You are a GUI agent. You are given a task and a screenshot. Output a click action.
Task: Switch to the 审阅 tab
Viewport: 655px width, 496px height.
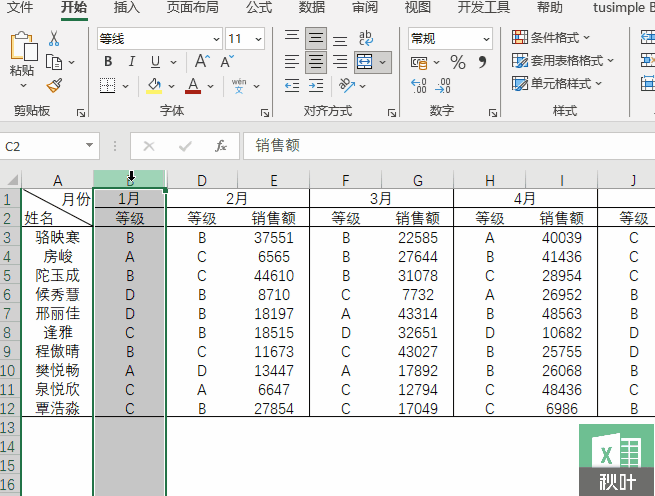point(365,8)
